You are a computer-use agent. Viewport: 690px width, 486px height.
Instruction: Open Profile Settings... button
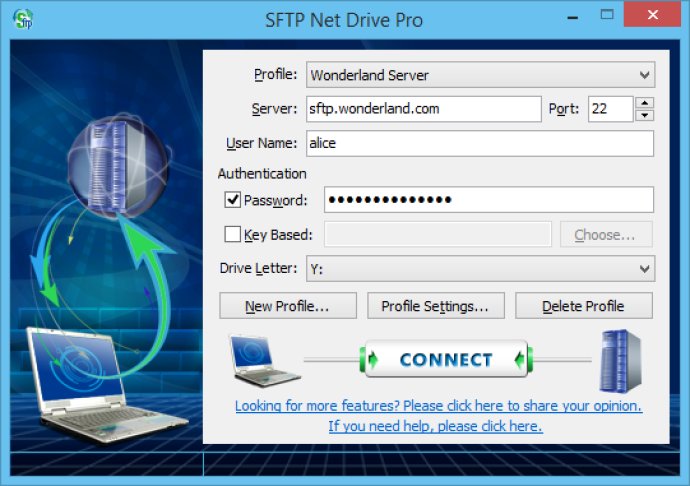(x=436, y=306)
